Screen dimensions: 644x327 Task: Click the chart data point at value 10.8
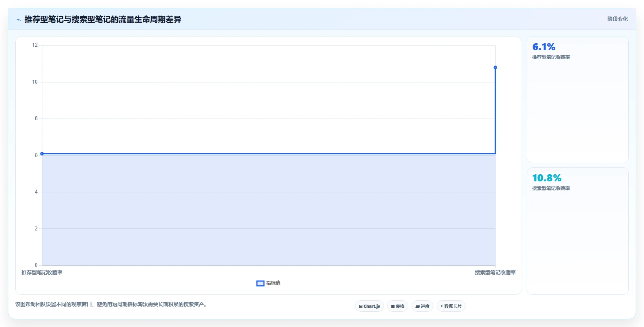pyautogui.click(x=495, y=68)
